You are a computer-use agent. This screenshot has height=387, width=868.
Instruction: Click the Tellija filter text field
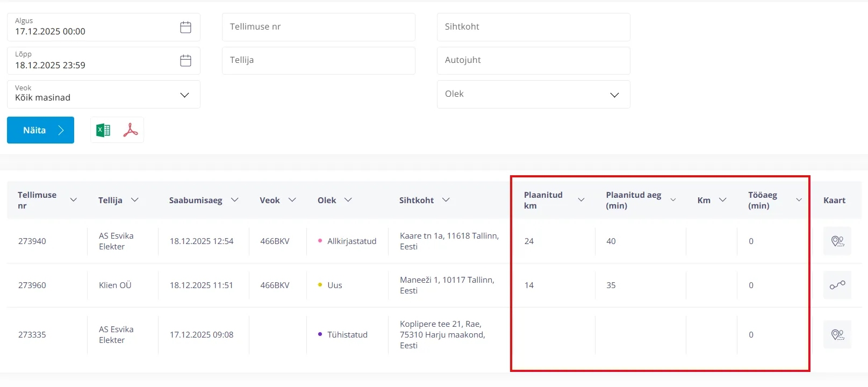coord(318,60)
